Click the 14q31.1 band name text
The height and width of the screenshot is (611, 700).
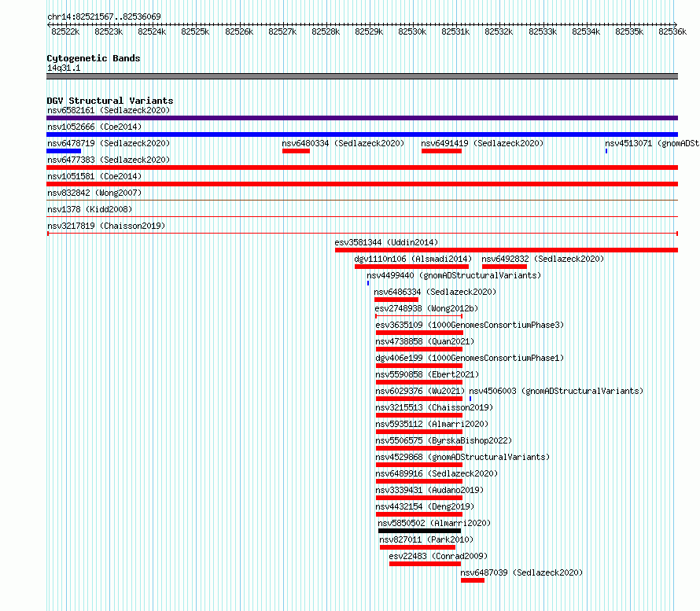pyautogui.click(x=64, y=68)
